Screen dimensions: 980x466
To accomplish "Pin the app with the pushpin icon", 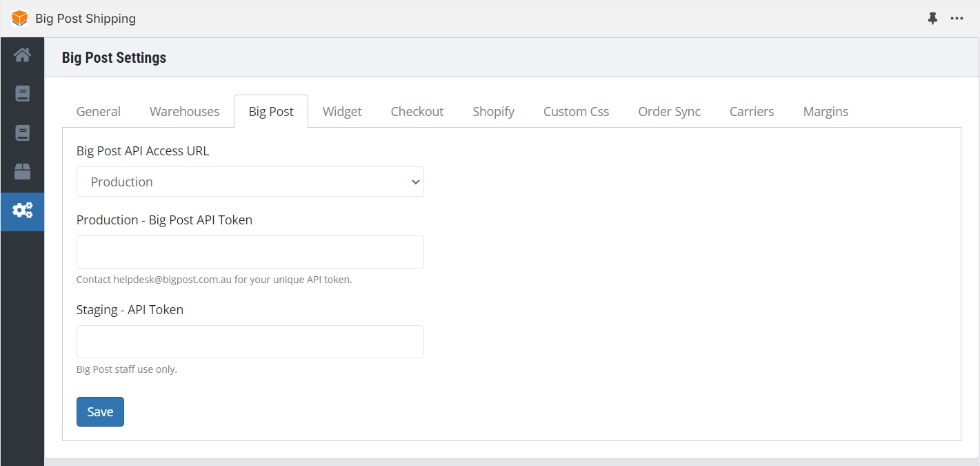I will tap(932, 19).
